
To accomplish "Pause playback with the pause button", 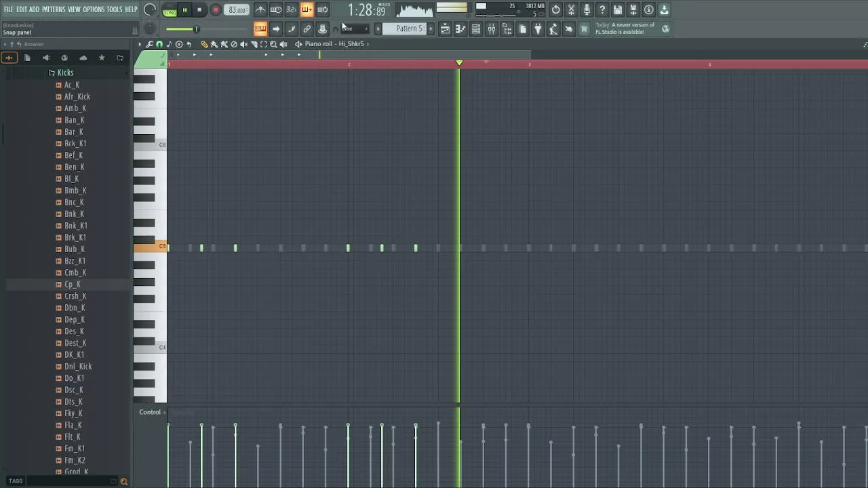I will coord(184,10).
